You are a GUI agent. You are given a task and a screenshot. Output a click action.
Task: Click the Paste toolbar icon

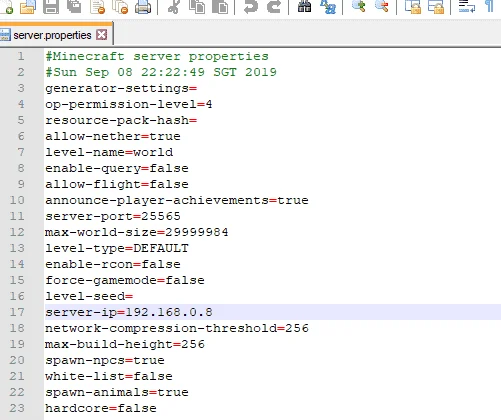[x=220, y=6]
